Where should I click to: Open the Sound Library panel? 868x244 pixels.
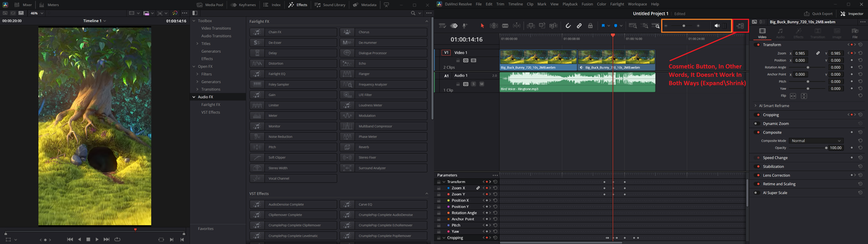pyautogui.click(x=330, y=5)
